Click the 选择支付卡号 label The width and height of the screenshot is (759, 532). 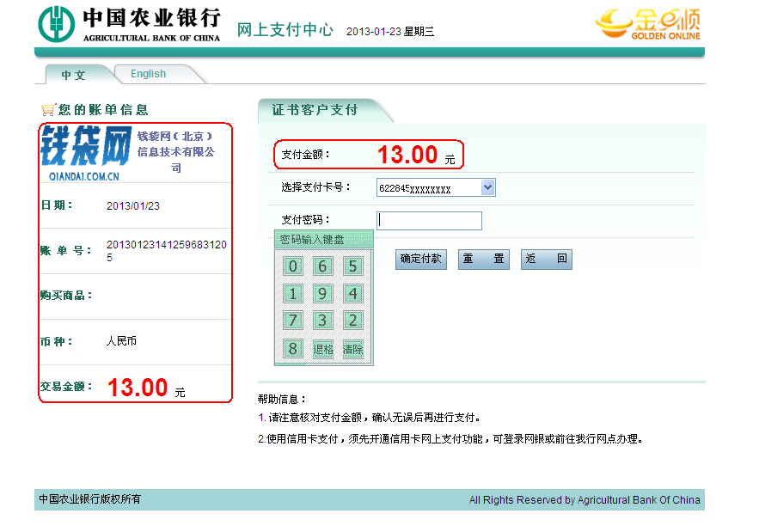(316, 187)
